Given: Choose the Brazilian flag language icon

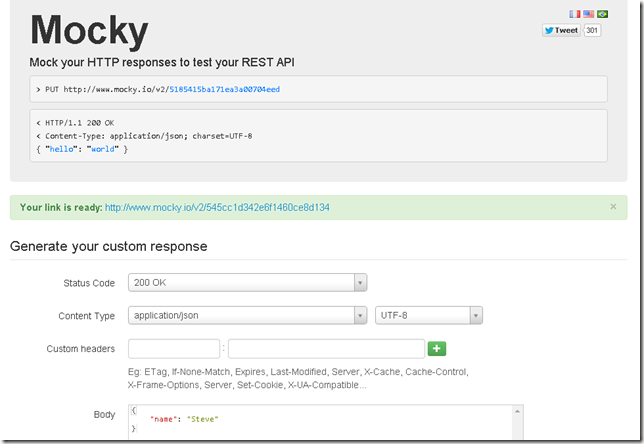Looking at the screenshot, I should [602, 14].
